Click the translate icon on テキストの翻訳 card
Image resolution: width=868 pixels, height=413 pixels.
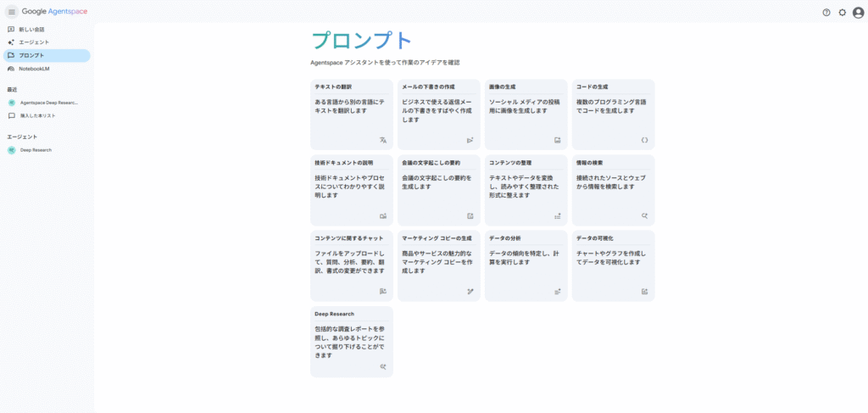tap(383, 141)
